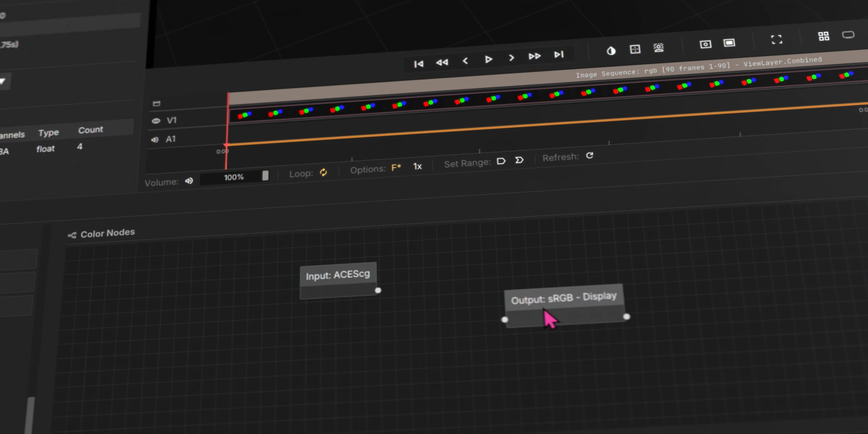Click the F* frame option selector

pos(396,168)
